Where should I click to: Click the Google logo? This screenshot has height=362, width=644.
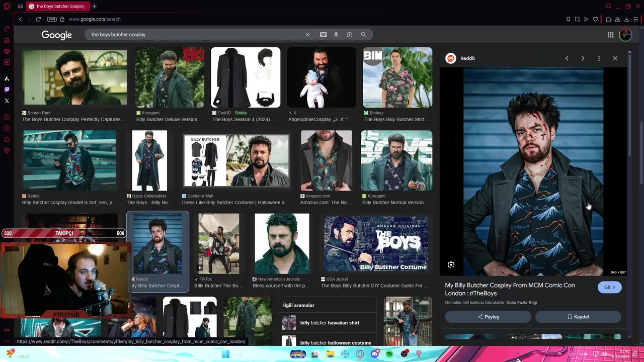point(57,35)
